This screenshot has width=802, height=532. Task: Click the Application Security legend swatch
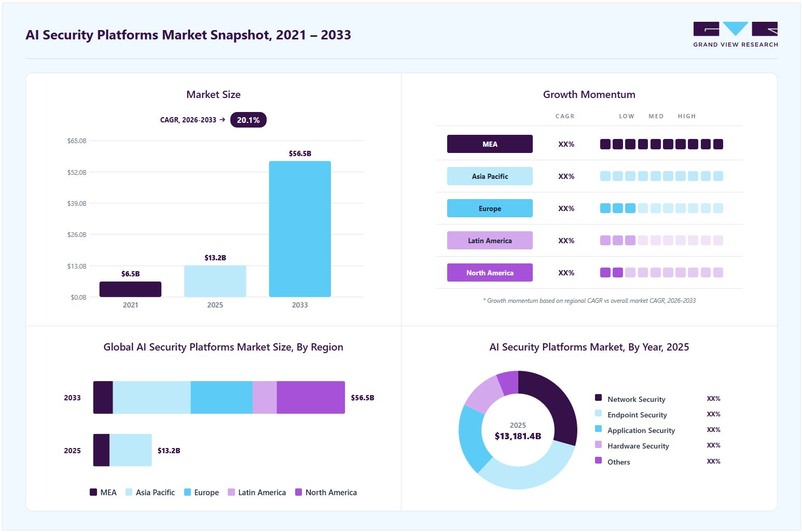coord(598,429)
